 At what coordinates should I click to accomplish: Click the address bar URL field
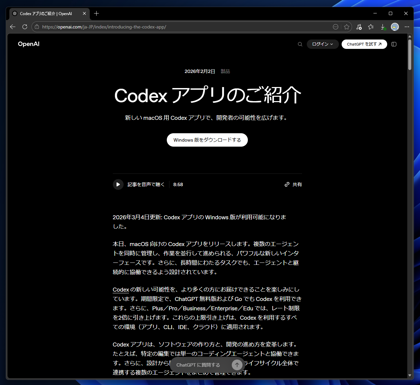pyautogui.click(x=187, y=27)
